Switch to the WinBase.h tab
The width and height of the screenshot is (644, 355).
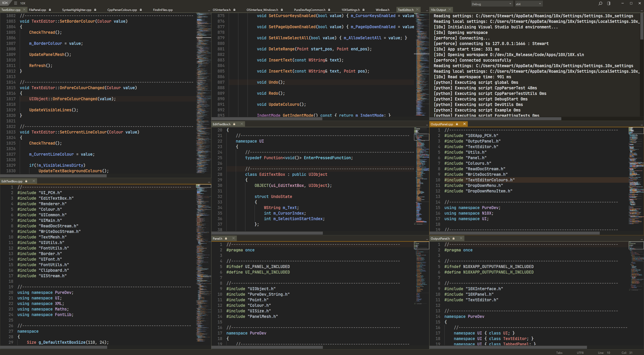coord(383,10)
